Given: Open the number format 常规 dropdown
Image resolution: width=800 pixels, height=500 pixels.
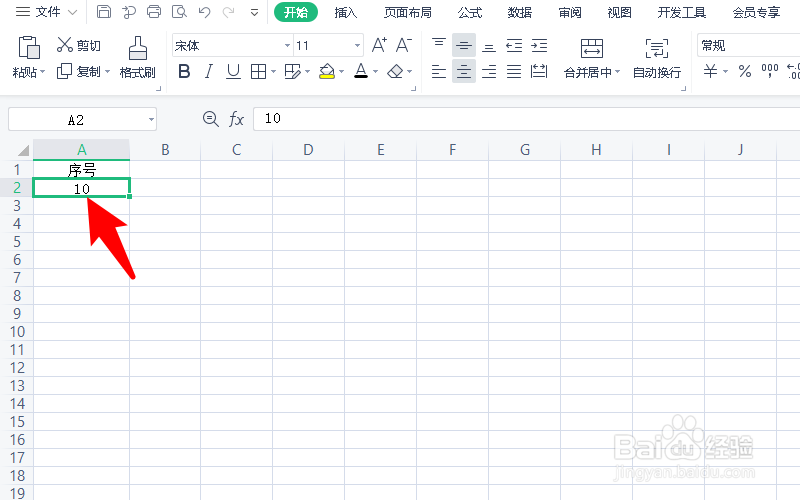Looking at the screenshot, I should [x=748, y=46].
